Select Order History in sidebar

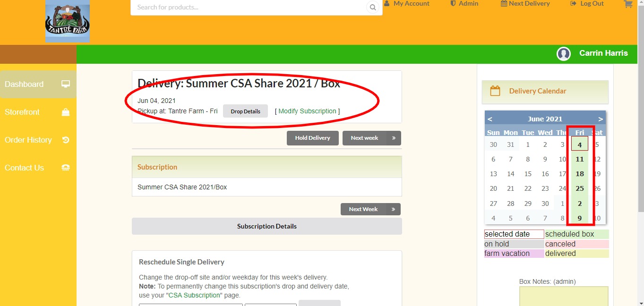pyautogui.click(x=38, y=140)
